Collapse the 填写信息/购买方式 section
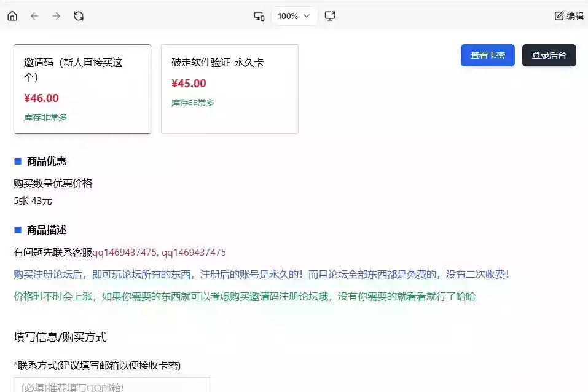588x392 pixels. [x=59, y=337]
